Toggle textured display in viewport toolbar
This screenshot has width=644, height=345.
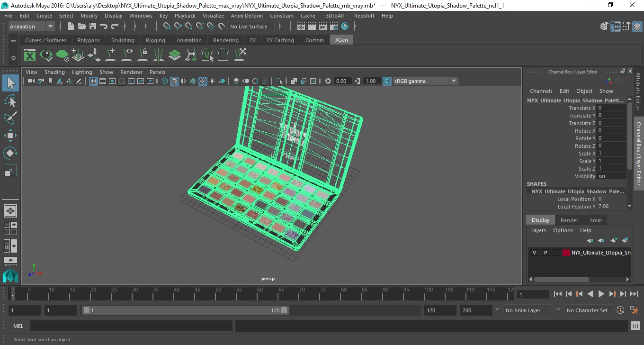(x=203, y=81)
